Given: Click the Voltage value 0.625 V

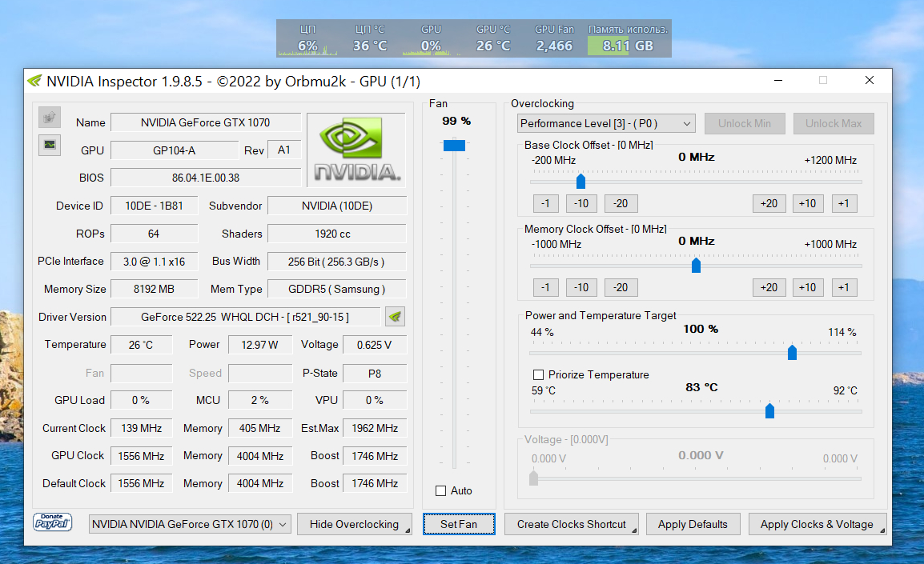Looking at the screenshot, I should pos(375,345).
